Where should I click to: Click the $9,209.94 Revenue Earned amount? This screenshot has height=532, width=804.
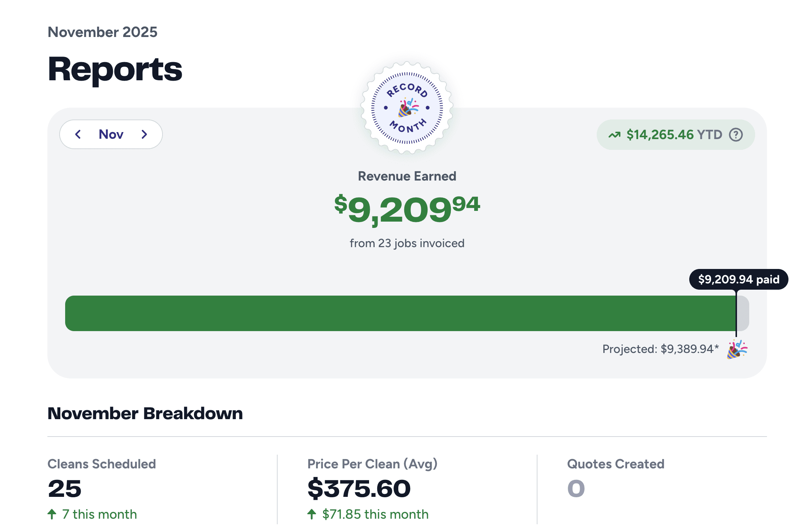pyautogui.click(x=407, y=209)
